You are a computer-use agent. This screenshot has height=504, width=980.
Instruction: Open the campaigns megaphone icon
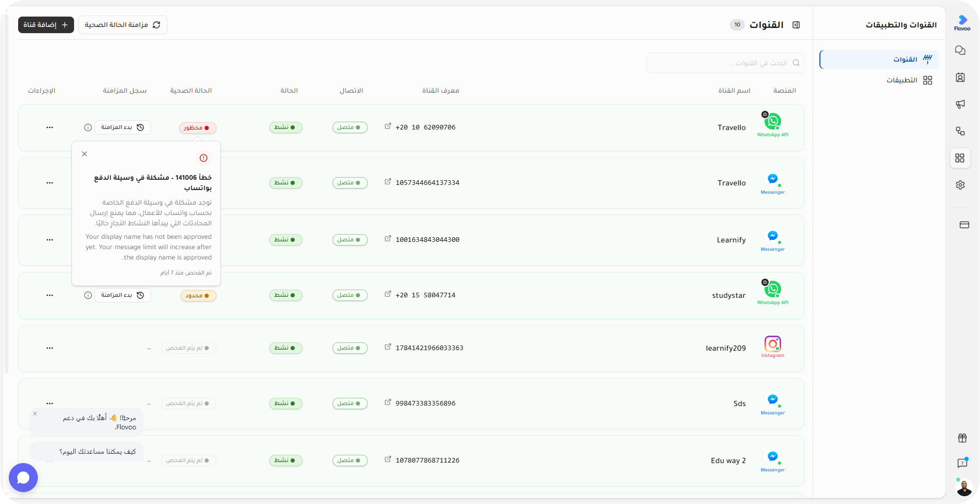tap(960, 104)
